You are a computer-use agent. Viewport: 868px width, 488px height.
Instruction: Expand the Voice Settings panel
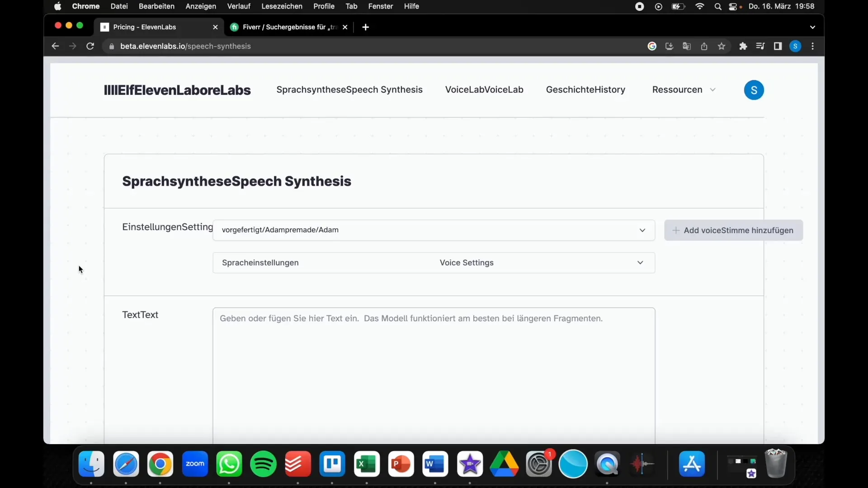point(434,263)
